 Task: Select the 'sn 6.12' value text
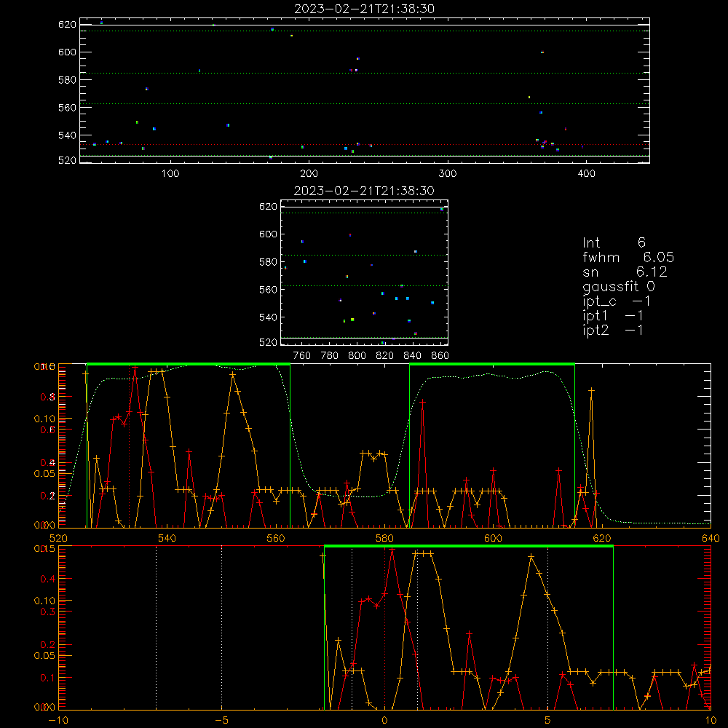click(625, 272)
